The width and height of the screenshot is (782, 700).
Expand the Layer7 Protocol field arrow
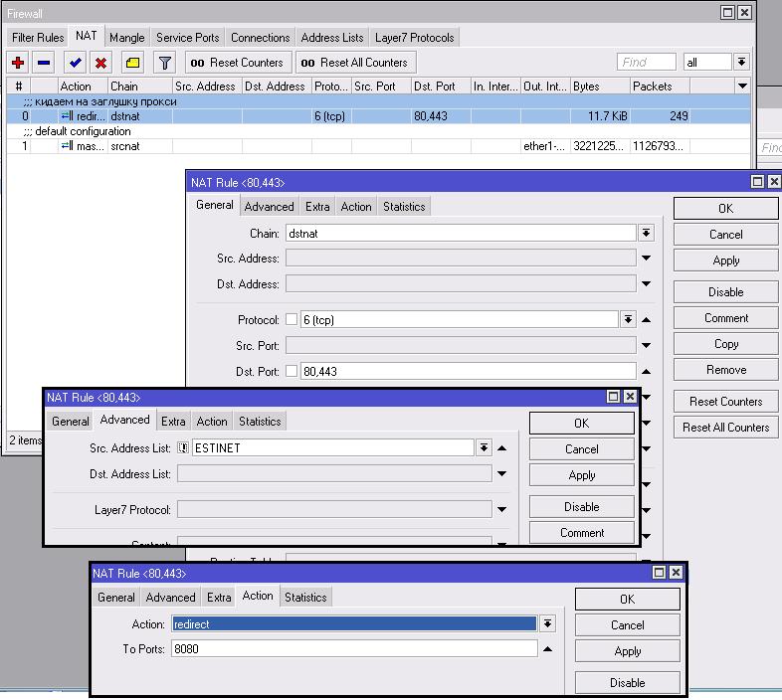click(502, 510)
